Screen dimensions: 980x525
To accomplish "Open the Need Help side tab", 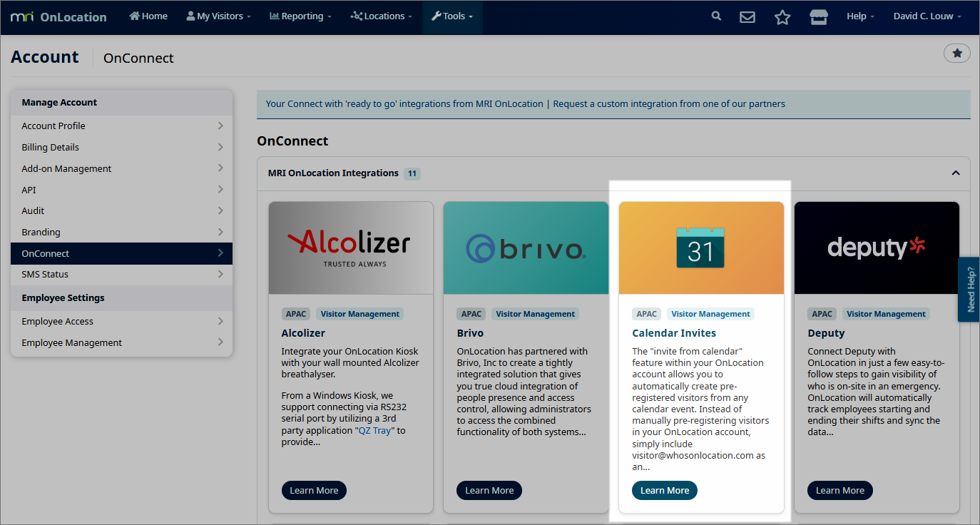I will coord(969,289).
